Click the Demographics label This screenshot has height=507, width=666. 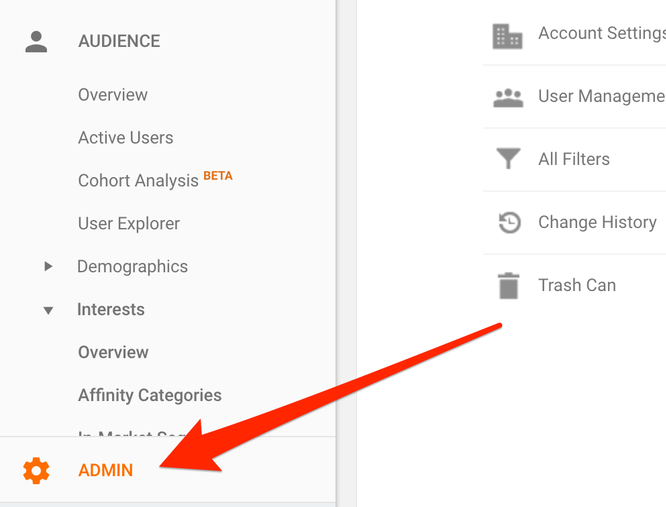click(132, 267)
